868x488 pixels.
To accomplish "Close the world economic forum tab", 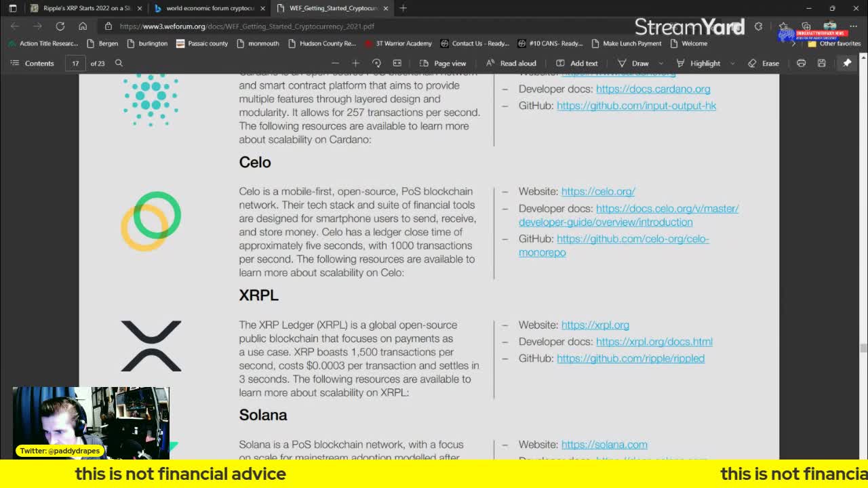I will pyautogui.click(x=262, y=8).
